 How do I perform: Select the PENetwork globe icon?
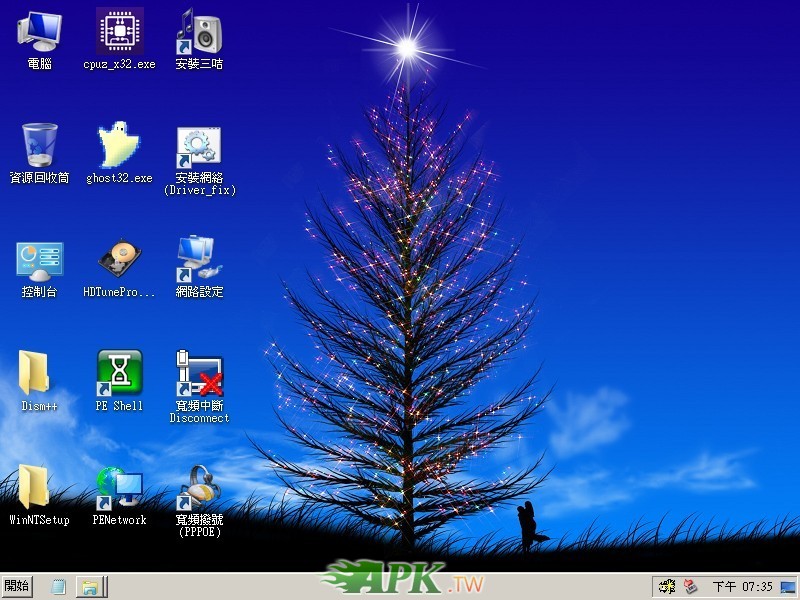point(119,488)
